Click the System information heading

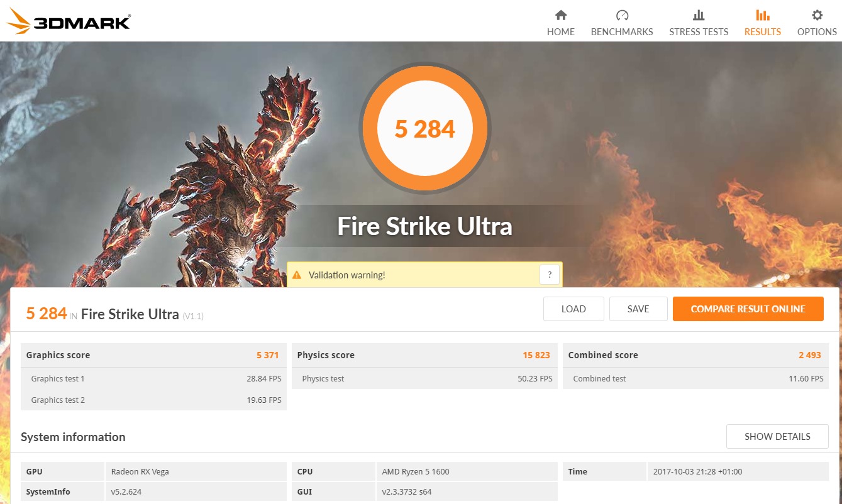(73, 437)
